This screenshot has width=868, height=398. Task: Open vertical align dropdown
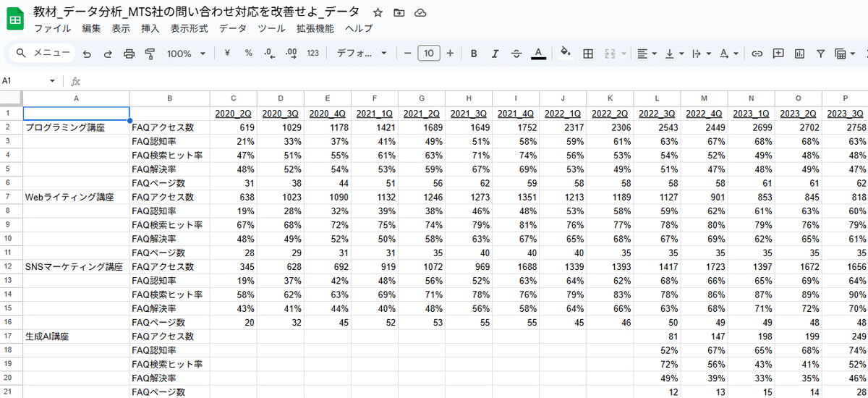[x=673, y=54]
